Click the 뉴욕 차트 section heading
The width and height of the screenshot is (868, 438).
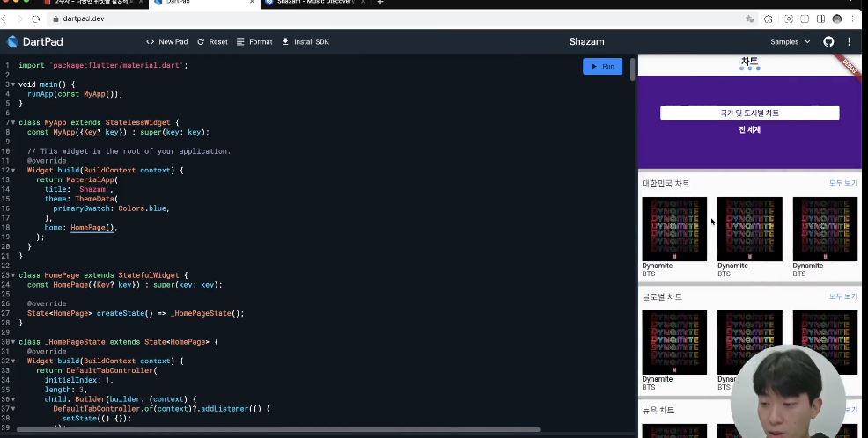658,411
